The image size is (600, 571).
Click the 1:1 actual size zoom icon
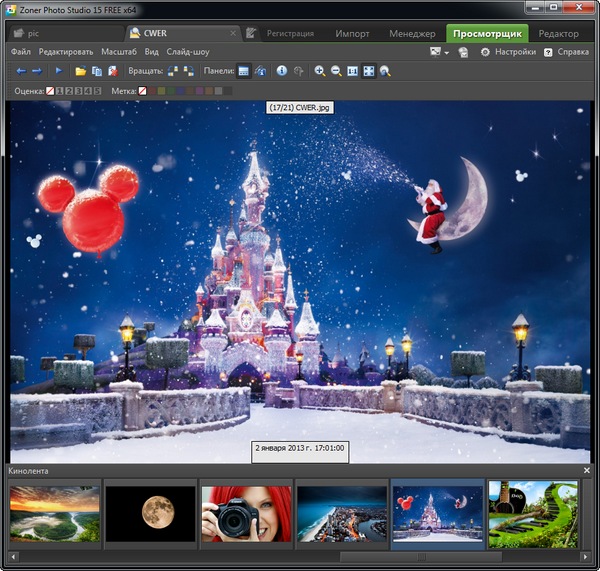[x=352, y=71]
